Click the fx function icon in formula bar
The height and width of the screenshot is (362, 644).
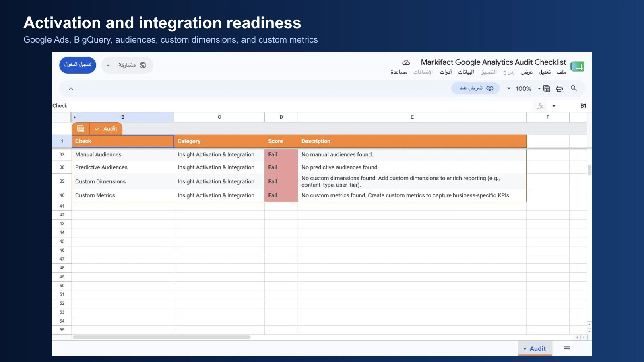tap(540, 106)
